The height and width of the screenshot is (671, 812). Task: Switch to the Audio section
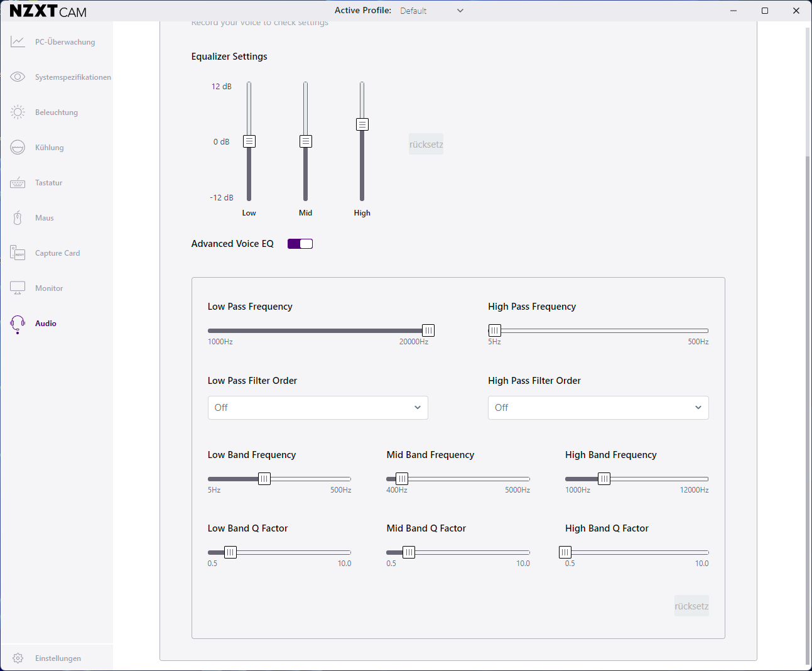(x=45, y=324)
